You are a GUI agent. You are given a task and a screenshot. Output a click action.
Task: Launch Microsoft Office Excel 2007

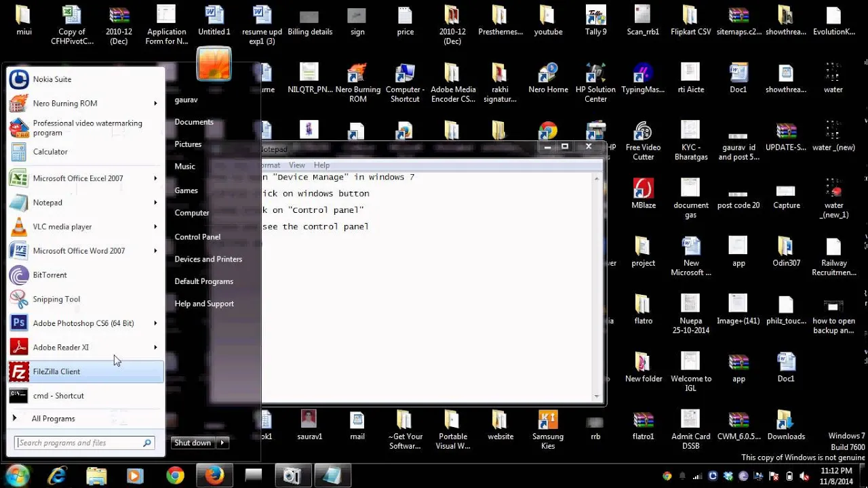pyautogui.click(x=85, y=178)
